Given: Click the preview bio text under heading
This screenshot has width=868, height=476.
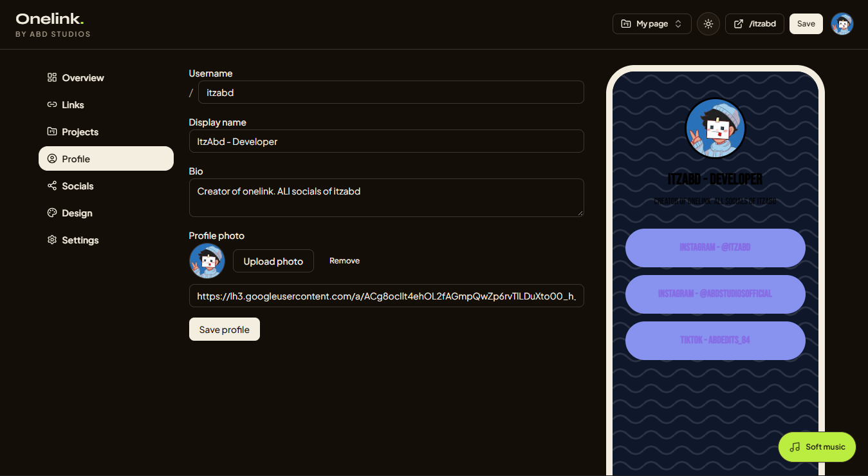Looking at the screenshot, I should 716,201.
